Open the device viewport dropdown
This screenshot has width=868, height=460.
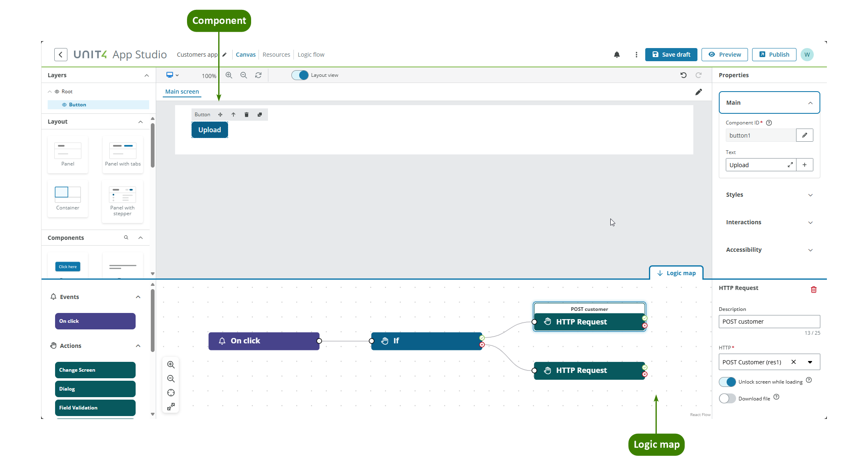172,75
